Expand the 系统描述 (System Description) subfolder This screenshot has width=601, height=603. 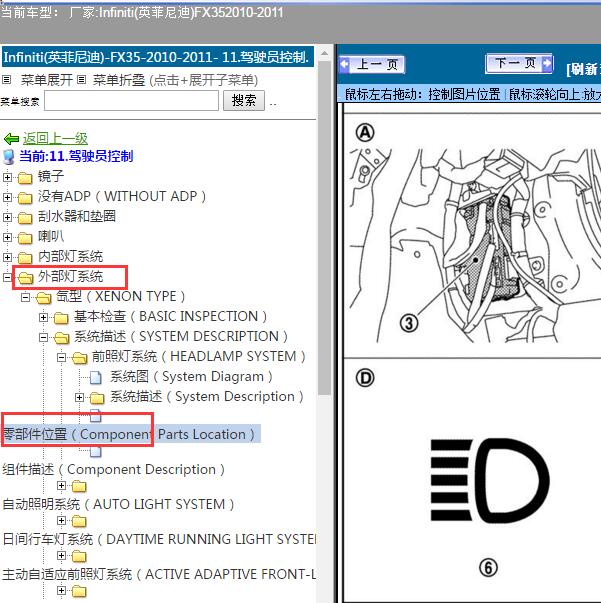tap(80, 398)
